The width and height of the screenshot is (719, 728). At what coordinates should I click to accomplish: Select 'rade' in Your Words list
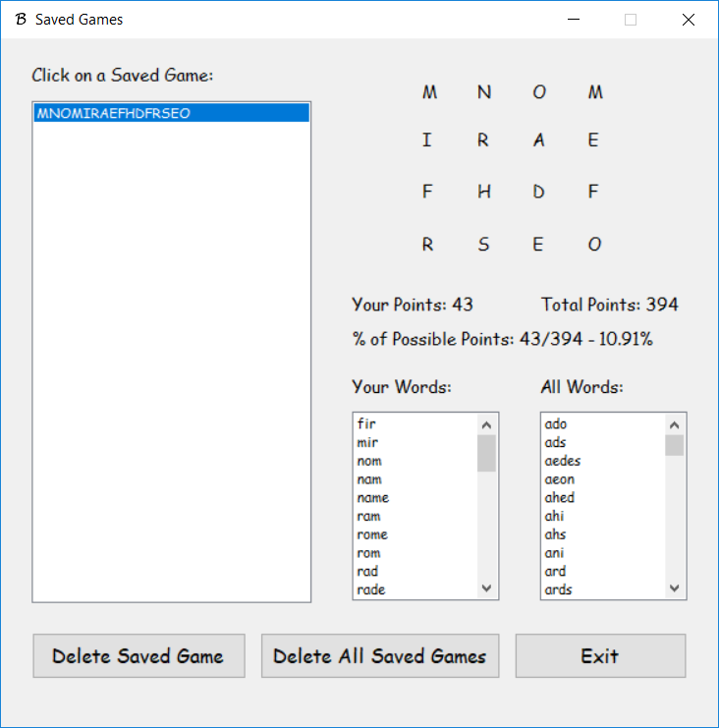click(x=371, y=590)
